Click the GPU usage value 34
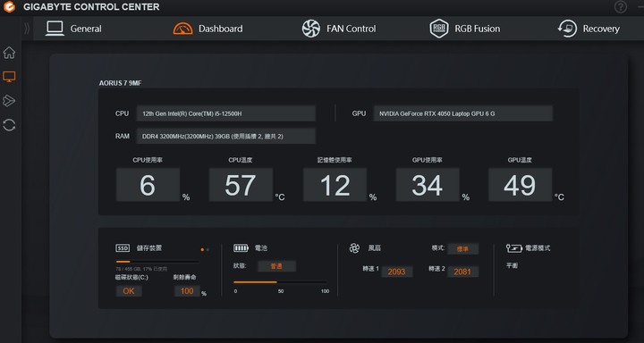 coord(428,185)
